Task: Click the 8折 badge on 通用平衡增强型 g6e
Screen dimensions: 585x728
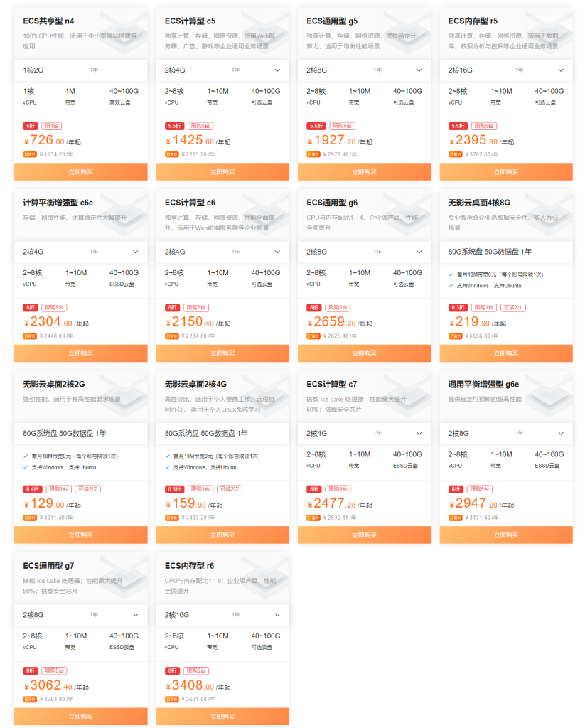Action: [456, 489]
